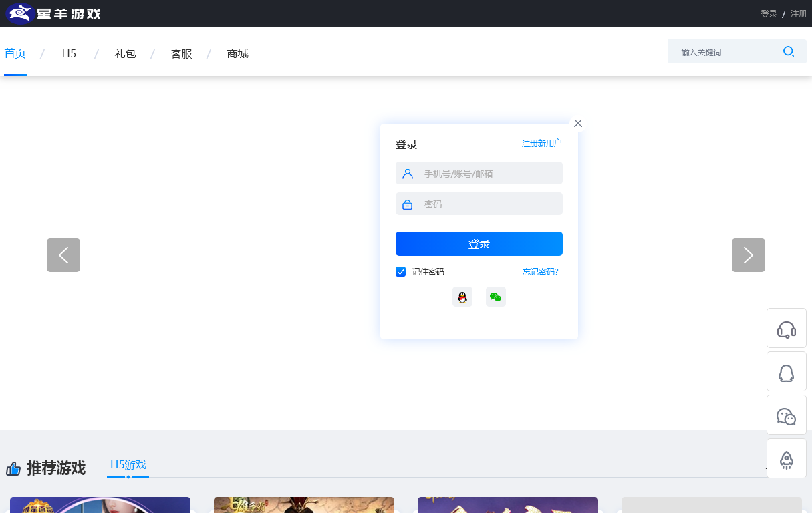The height and width of the screenshot is (513, 812).
Task: Open the QQ contact sidebar widget
Action: tap(787, 371)
